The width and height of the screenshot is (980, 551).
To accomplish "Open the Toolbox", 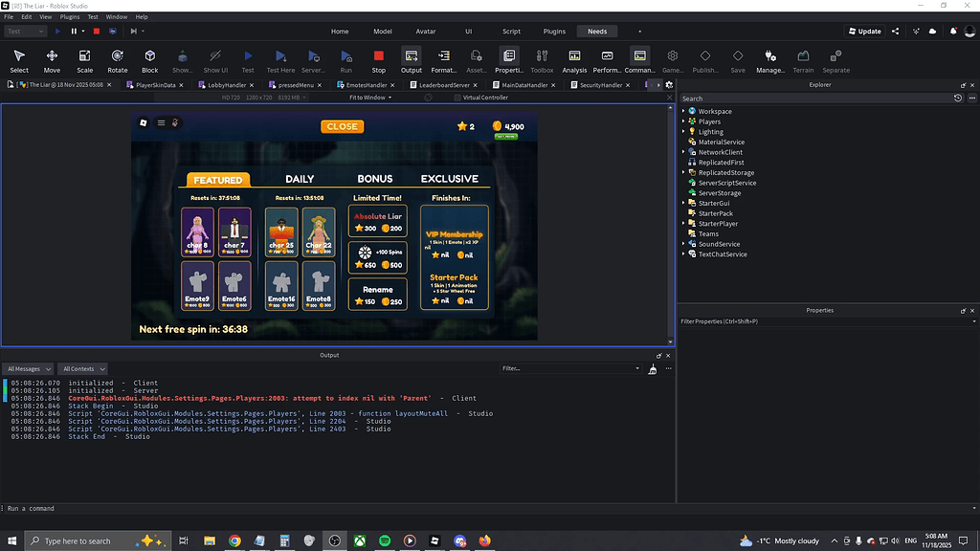I will pos(541,60).
